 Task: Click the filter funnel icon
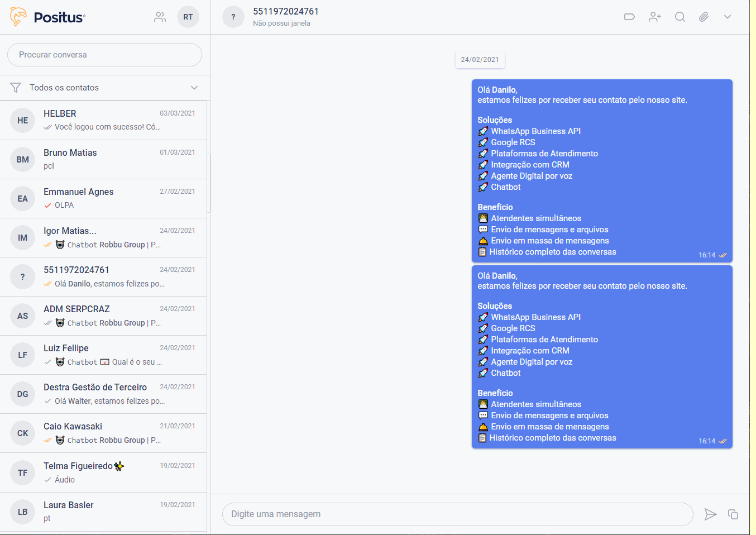click(16, 88)
